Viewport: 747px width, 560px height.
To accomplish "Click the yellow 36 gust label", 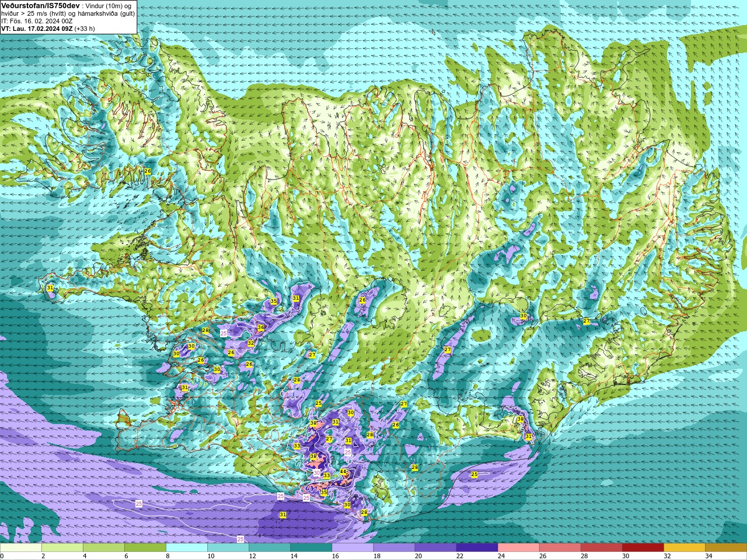I will tap(261, 328).
